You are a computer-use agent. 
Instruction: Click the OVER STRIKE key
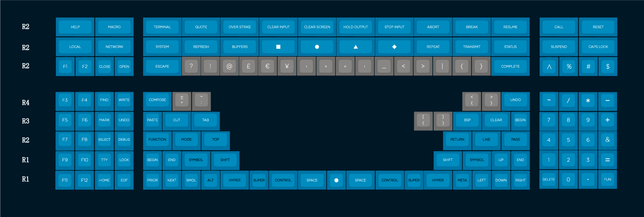tap(240, 27)
